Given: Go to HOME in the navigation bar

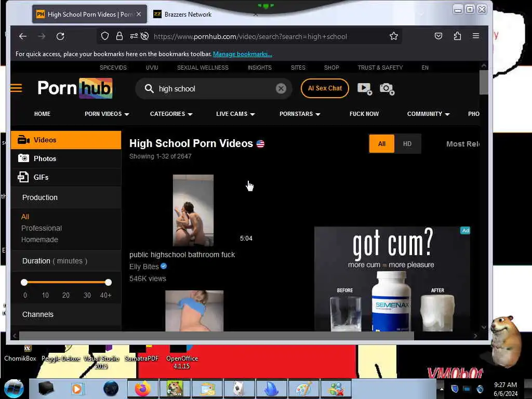Looking at the screenshot, I should click(42, 114).
